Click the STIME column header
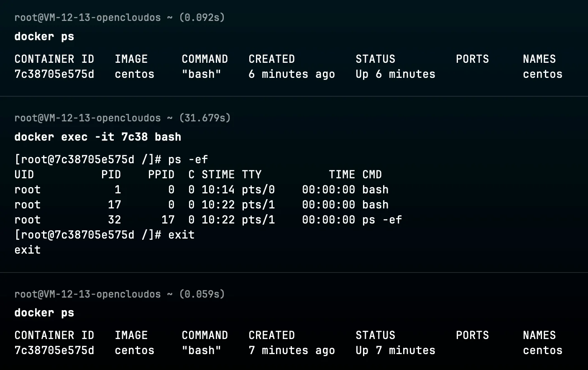588x370 pixels. tap(218, 175)
